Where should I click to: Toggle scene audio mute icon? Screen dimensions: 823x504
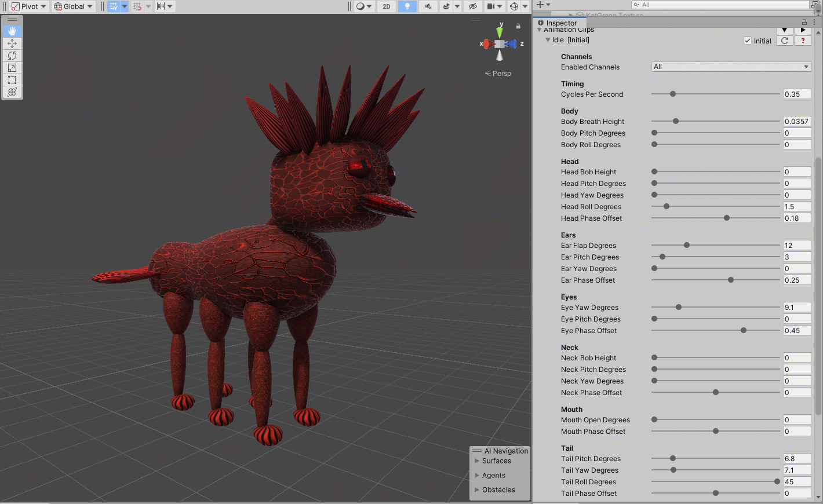[x=428, y=6]
